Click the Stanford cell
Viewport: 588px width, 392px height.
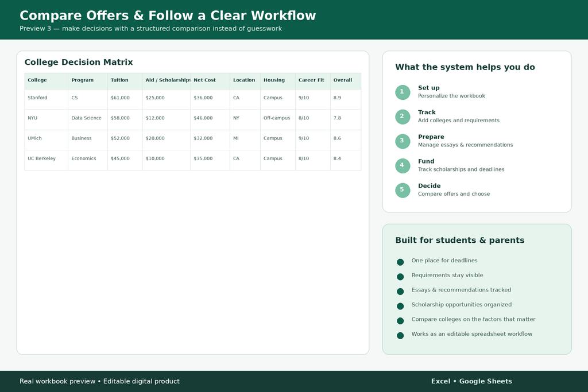tap(47, 99)
